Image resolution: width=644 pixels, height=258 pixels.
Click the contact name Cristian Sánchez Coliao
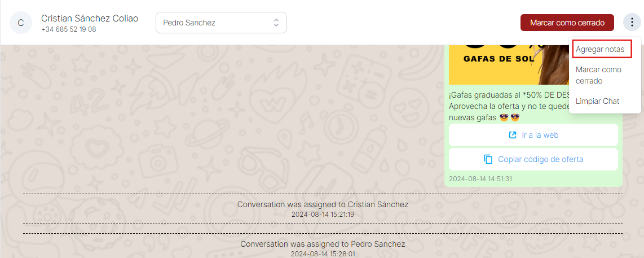point(90,19)
